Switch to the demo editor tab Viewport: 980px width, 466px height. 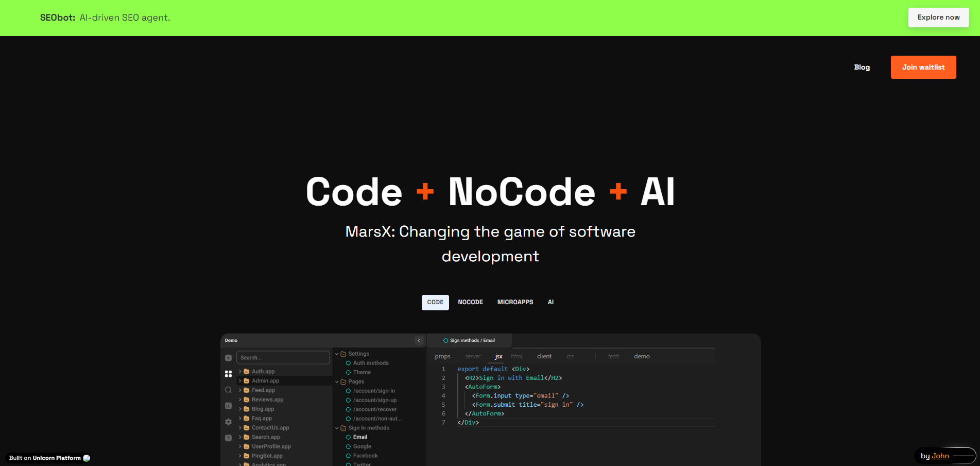(642, 357)
